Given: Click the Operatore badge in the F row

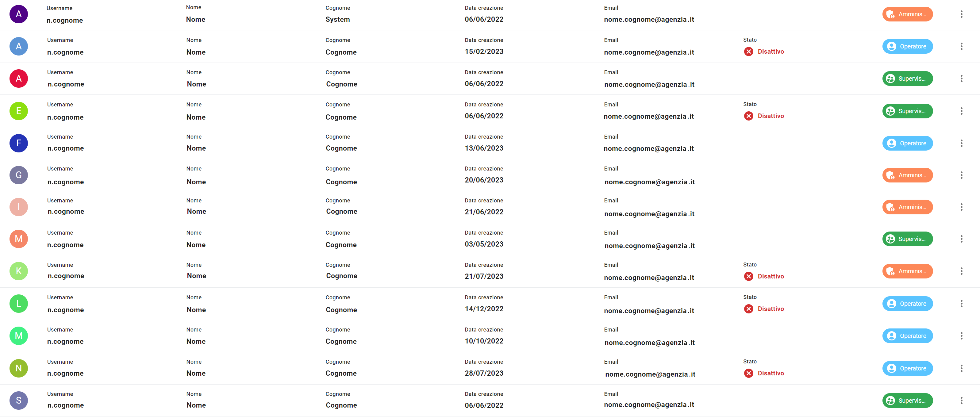Looking at the screenshot, I should pyautogui.click(x=907, y=144).
